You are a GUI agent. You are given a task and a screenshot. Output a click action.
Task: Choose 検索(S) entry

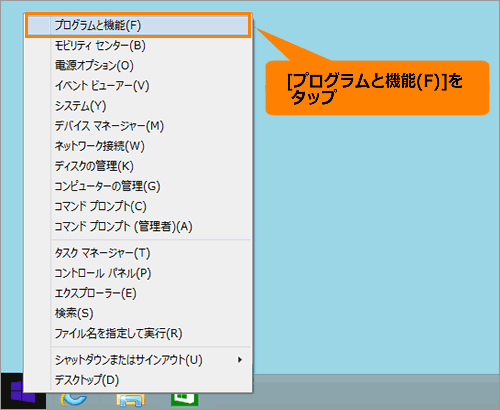(138, 313)
